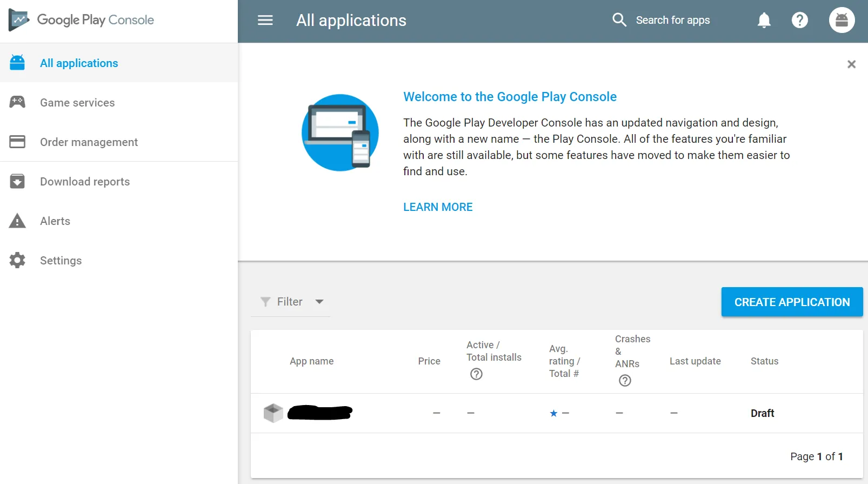Select Download reports in sidebar
The width and height of the screenshot is (868, 484).
(85, 182)
